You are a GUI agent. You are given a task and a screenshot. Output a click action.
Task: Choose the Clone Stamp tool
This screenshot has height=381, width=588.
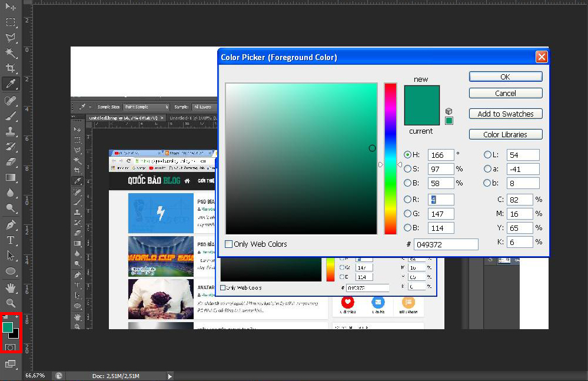point(11,131)
